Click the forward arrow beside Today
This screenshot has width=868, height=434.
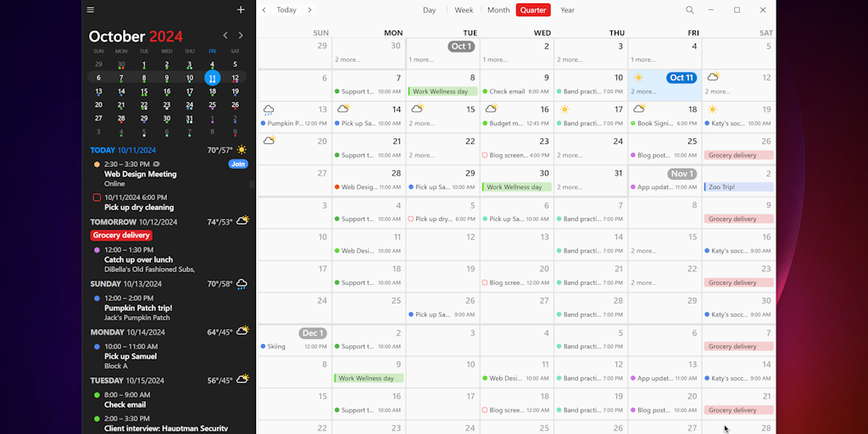(309, 10)
